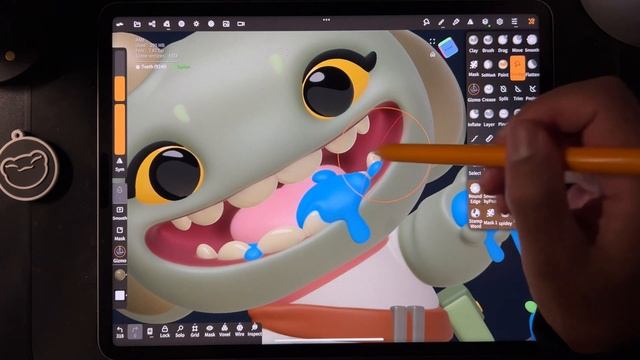Click the fullscreen brackets icon near cube
This screenshot has width=640, height=360.
point(432,41)
